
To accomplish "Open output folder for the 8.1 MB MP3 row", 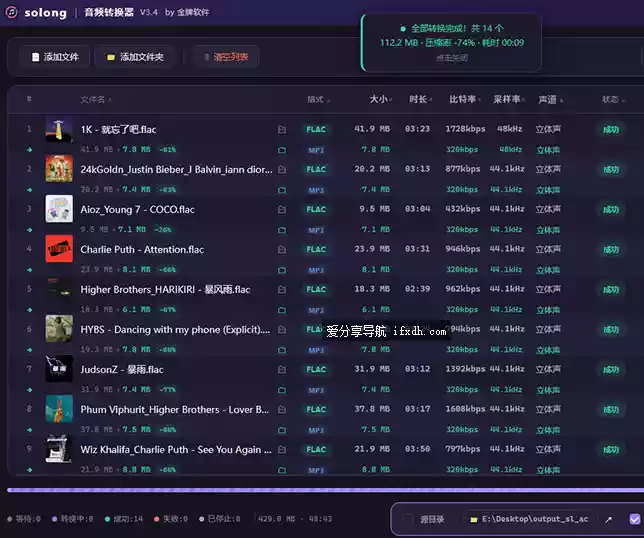I will pyautogui.click(x=282, y=270).
